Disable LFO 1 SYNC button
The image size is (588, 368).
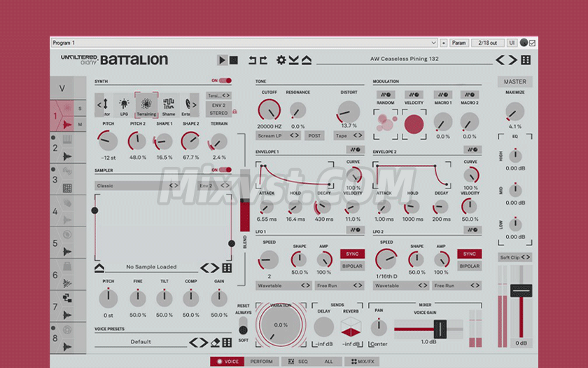point(351,254)
